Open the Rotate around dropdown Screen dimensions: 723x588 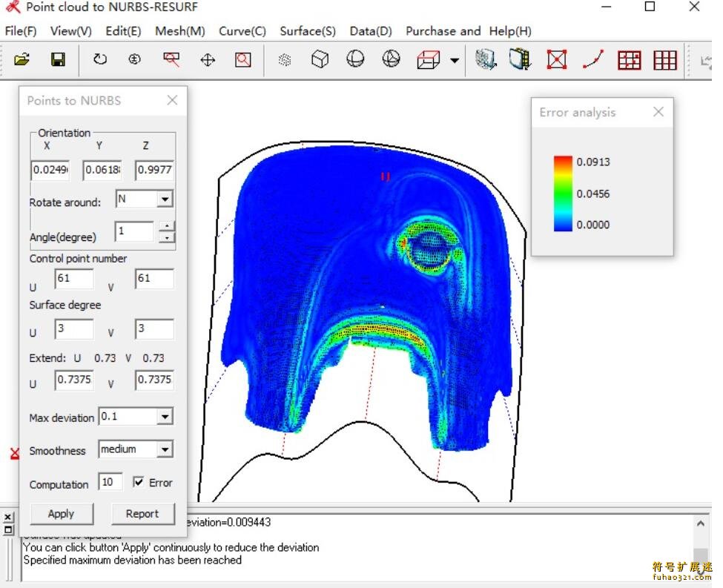tap(165, 199)
